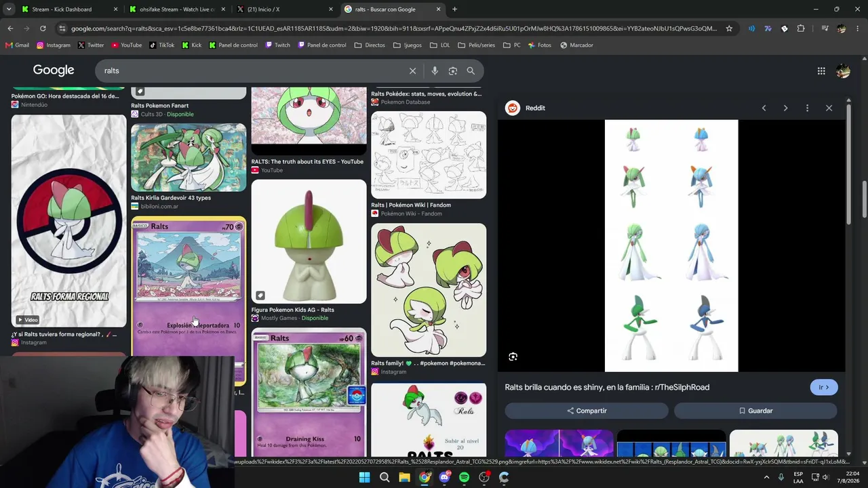Open the Draining Kiss Ralts card image
868x488 pixels.
click(x=309, y=393)
